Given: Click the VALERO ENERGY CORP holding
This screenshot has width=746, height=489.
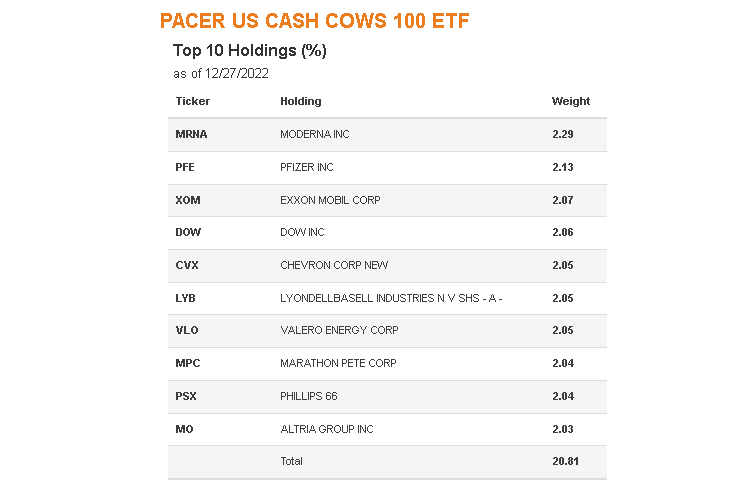Looking at the screenshot, I should pos(339,330).
